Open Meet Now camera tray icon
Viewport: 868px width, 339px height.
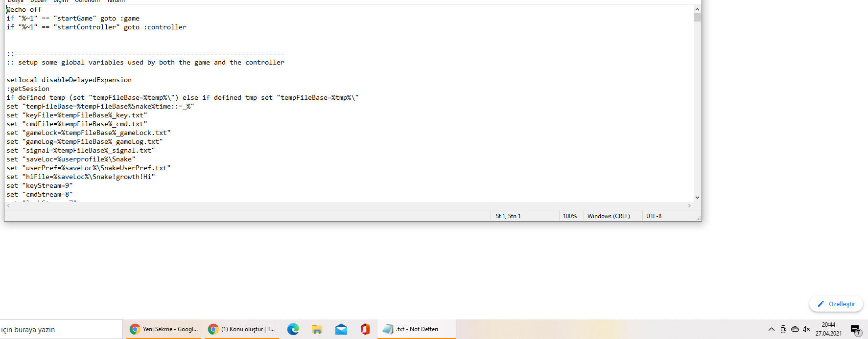[x=783, y=329]
